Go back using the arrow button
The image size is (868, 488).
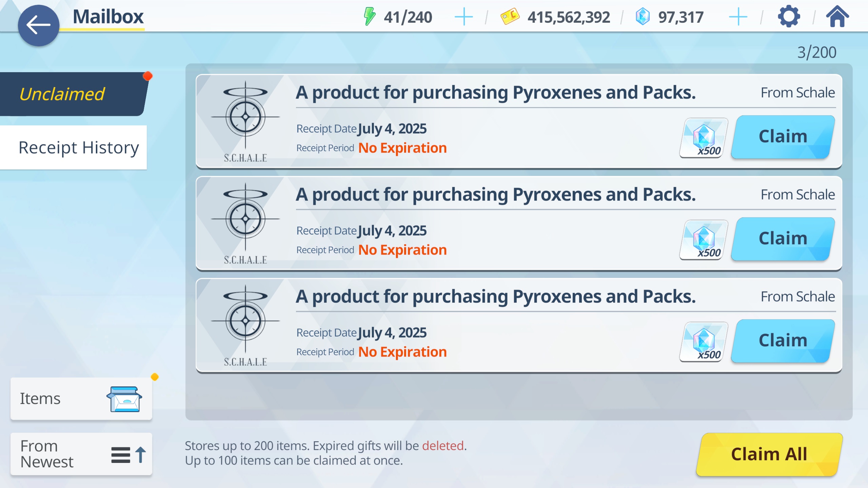point(38,25)
